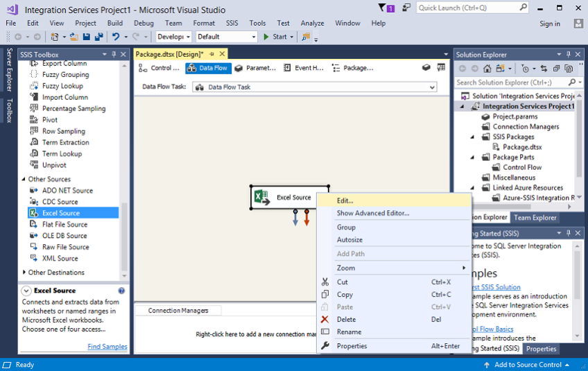Select Package.dtsx in Solution Explorer
588x371 pixels.
point(522,147)
